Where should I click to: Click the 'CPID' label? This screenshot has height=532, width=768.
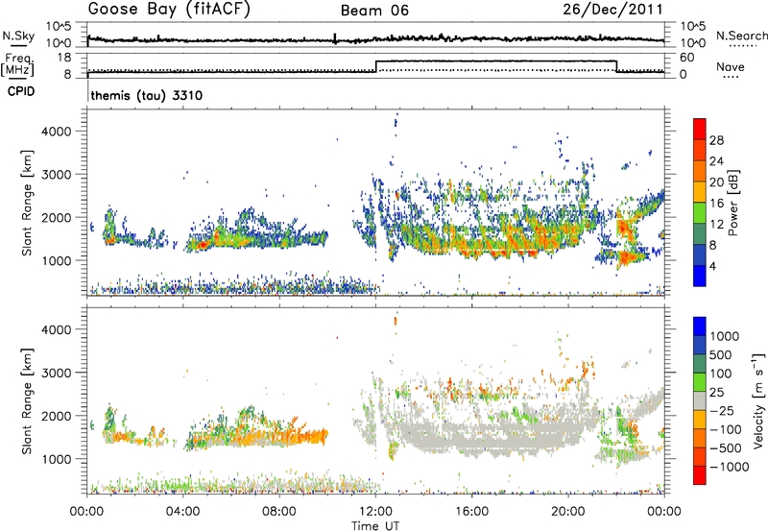[21, 91]
